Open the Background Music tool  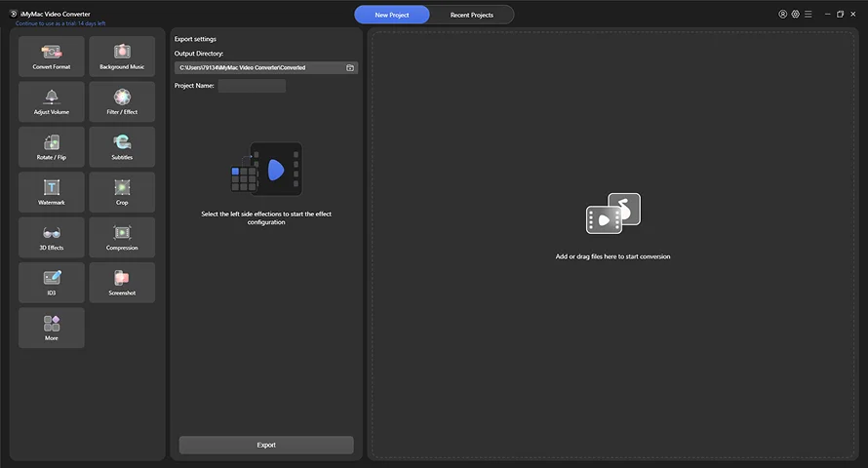(x=122, y=57)
